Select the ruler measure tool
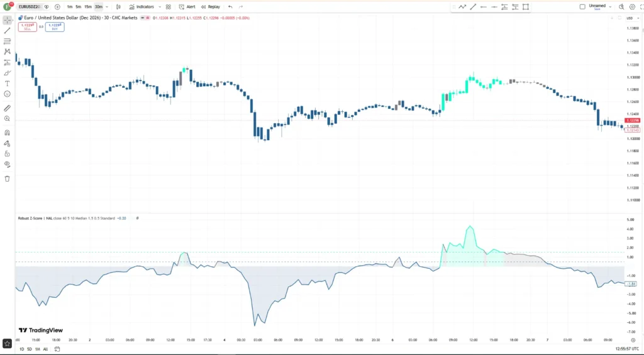 pos(7,108)
